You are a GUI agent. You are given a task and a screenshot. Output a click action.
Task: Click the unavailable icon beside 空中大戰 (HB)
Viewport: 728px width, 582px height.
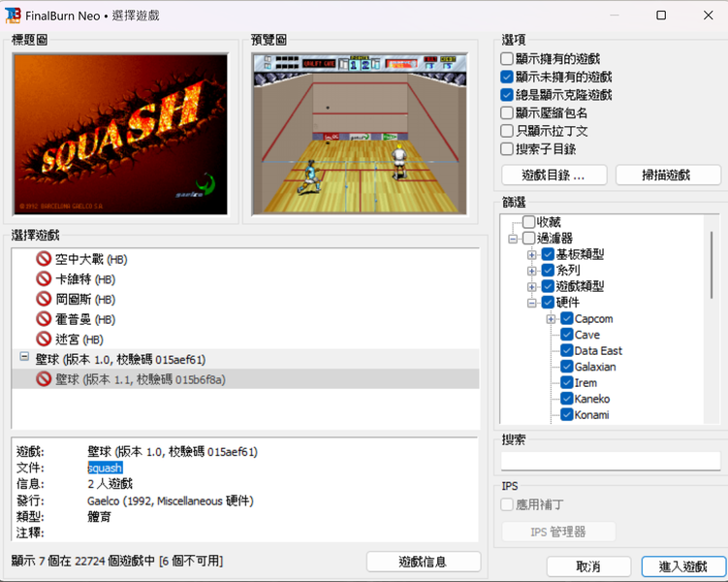[44, 259]
